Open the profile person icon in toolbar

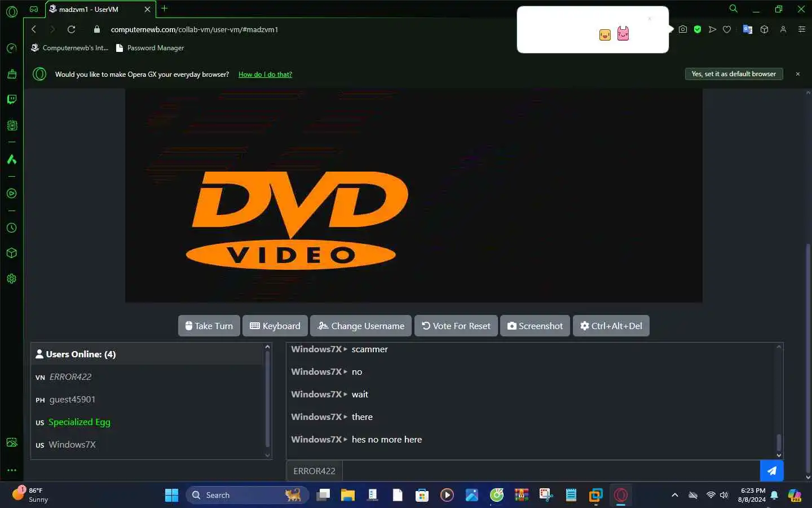[783, 29]
